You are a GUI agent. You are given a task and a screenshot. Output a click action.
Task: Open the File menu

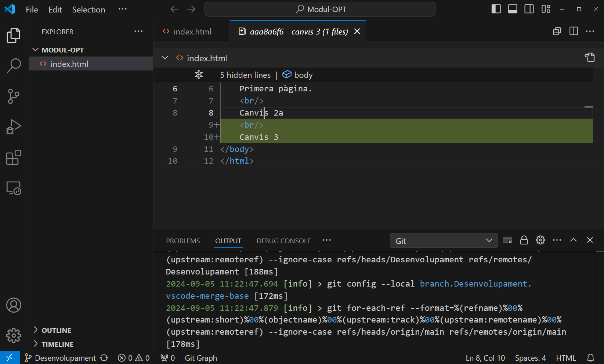pos(32,10)
